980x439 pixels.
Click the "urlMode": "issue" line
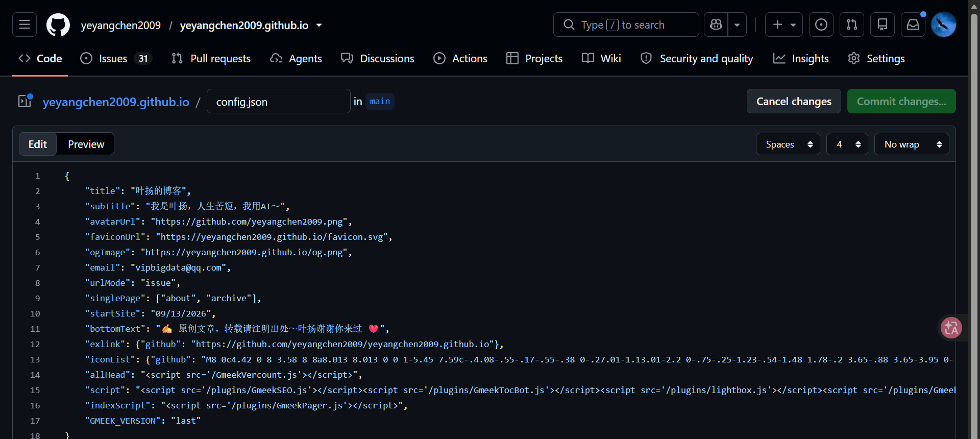click(x=133, y=283)
